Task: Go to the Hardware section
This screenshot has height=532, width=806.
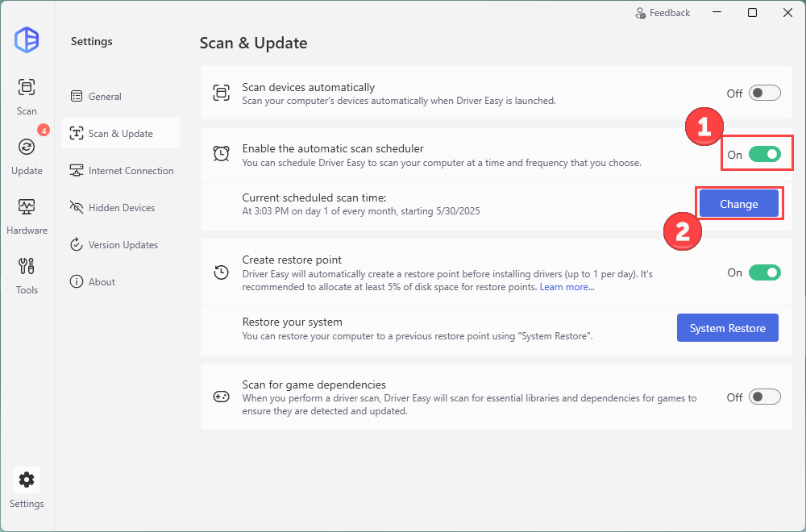Action: coord(27,214)
